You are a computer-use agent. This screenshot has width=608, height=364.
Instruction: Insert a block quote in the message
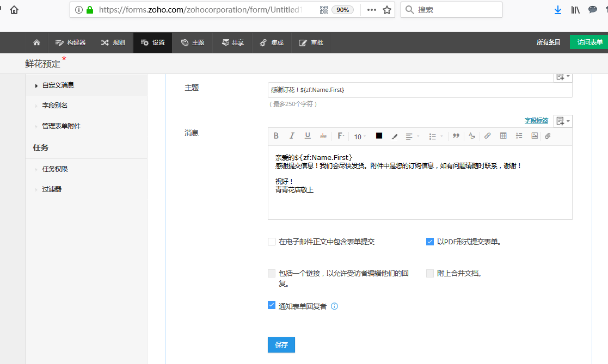pyautogui.click(x=456, y=136)
